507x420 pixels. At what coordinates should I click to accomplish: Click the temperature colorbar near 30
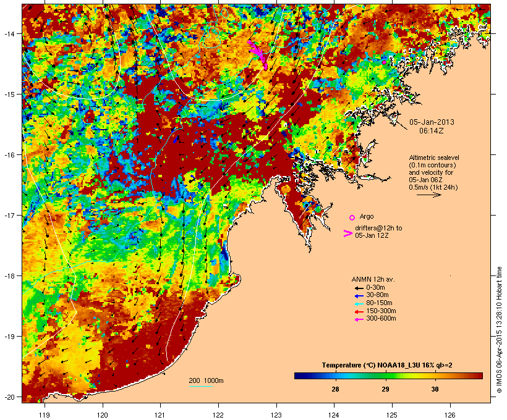(x=435, y=376)
